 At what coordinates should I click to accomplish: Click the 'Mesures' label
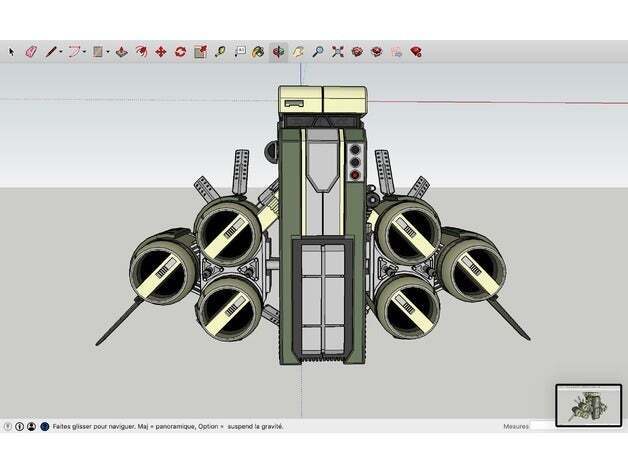click(515, 427)
